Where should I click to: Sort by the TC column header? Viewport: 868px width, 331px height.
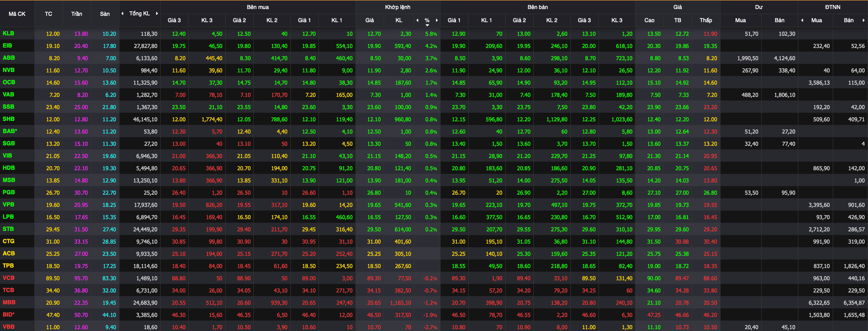click(x=48, y=14)
